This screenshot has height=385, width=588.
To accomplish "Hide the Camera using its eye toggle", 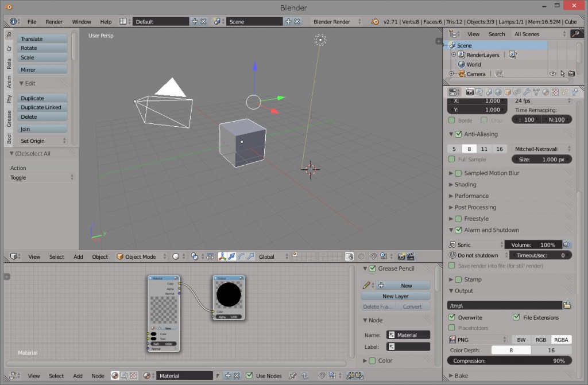I will (x=552, y=73).
